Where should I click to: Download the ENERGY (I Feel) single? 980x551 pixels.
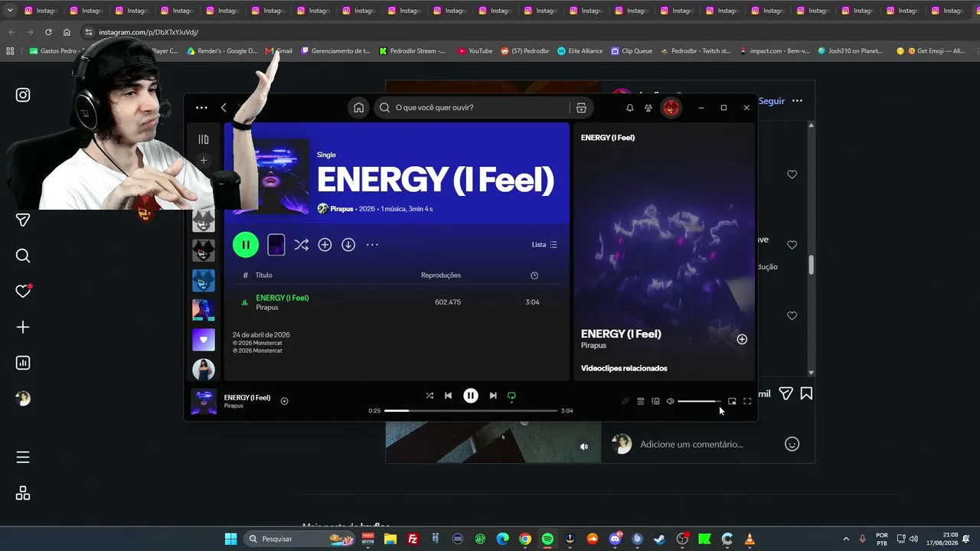point(348,245)
